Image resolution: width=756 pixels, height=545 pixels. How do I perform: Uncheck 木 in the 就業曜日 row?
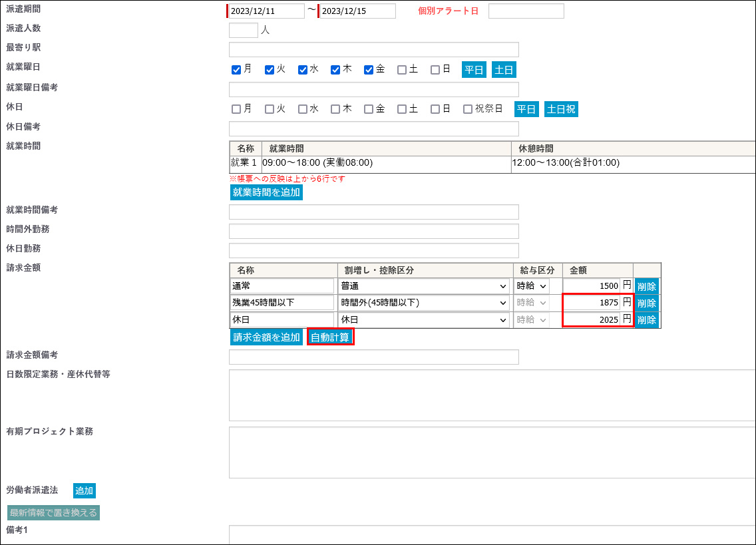(335, 70)
